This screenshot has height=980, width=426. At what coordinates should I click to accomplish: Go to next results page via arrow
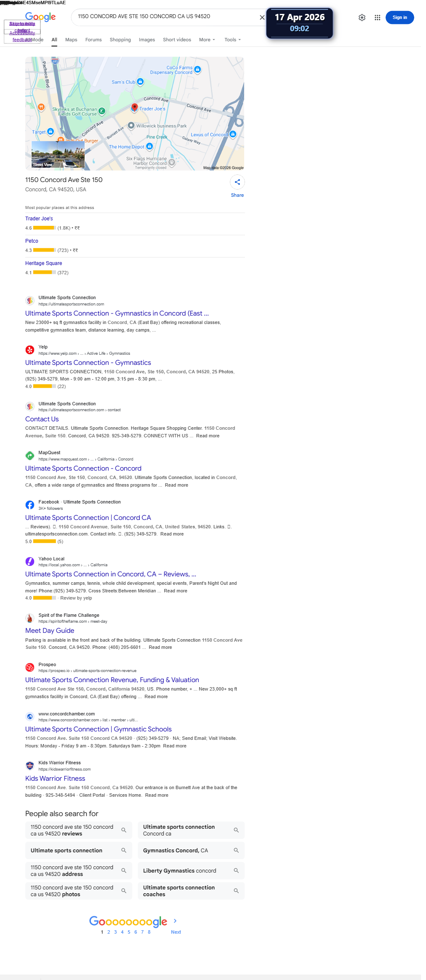coord(175,921)
